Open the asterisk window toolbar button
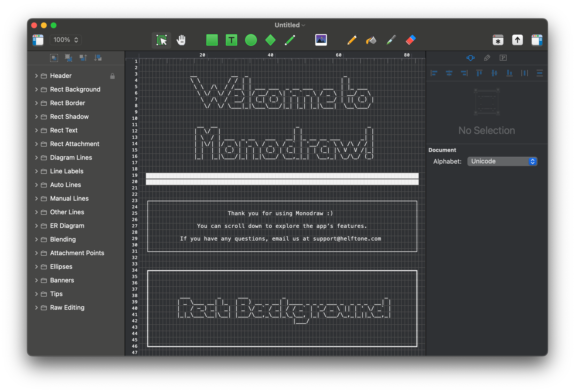Screen dimensions: 575x392 [498, 40]
